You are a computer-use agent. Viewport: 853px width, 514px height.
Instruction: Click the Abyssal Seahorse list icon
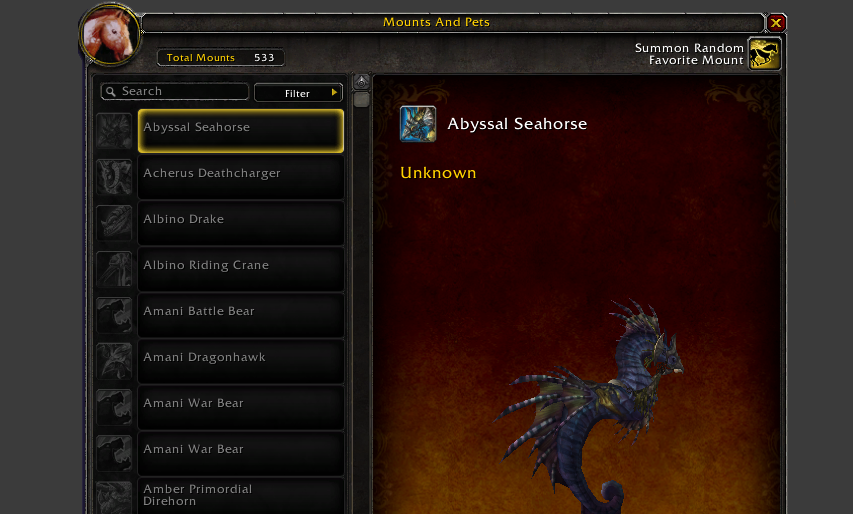[x=114, y=131]
